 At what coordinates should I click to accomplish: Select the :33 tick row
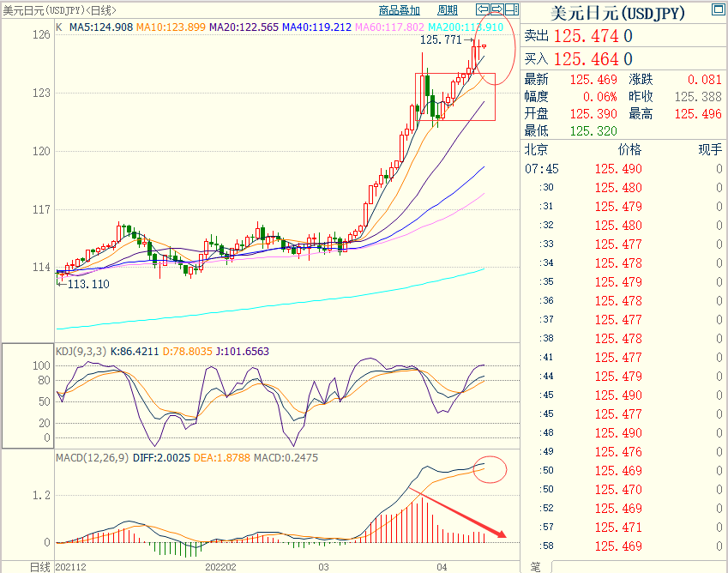623,244
